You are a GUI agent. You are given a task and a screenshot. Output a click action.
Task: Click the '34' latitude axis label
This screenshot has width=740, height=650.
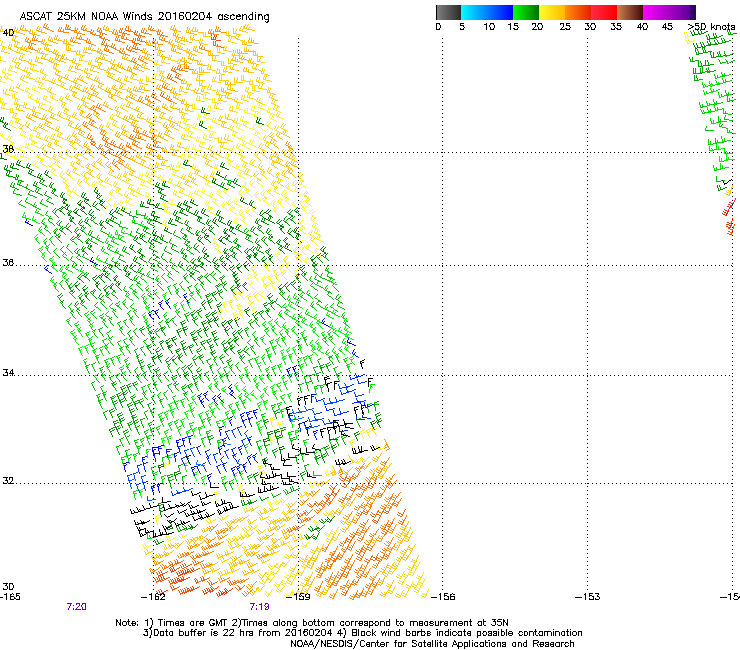tap(8, 372)
